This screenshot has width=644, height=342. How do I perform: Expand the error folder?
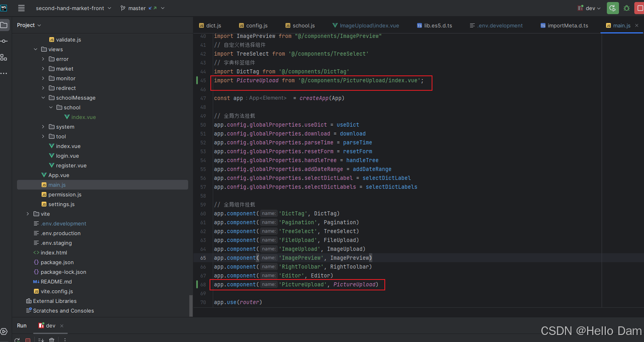[43, 59]
